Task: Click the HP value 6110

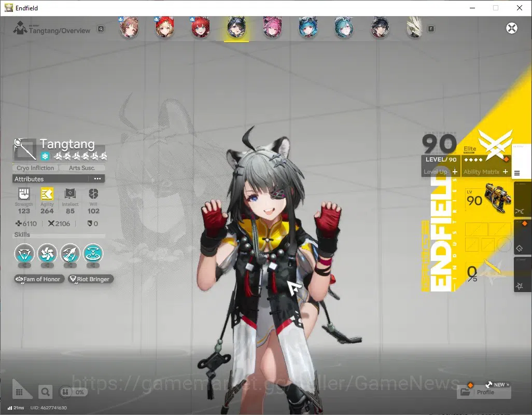Action: 26,224
